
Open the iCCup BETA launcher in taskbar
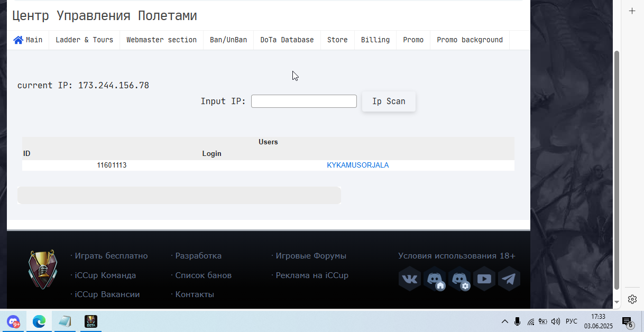point(91,321)
